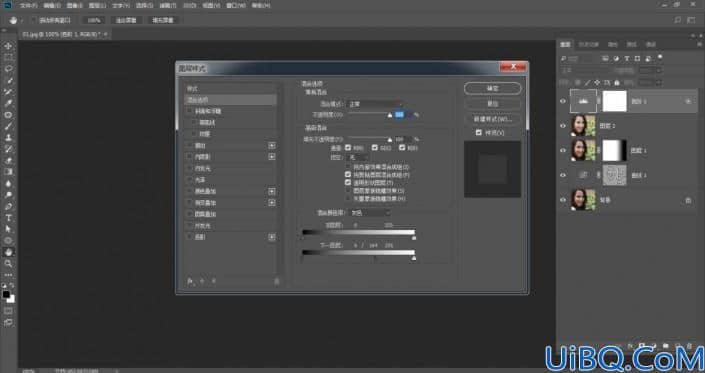Screen dimensions: 705x373
Task: Click the 复位 (Reset) button
Action: [x=493, y=104]
